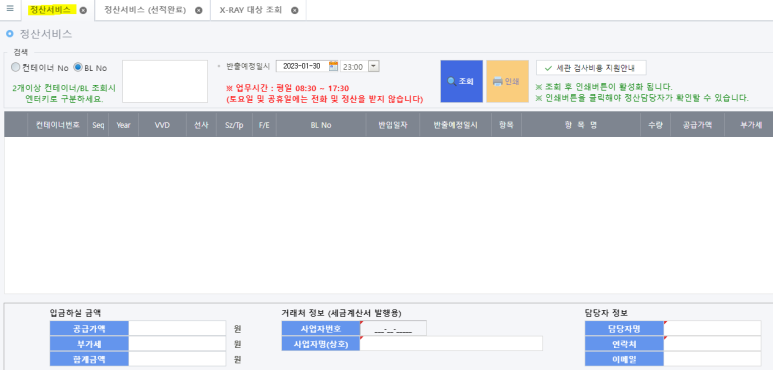Click the 사업자명(상호) input field
The height and width of the screenshot is (370, 773).
click(x=451, y=343)
